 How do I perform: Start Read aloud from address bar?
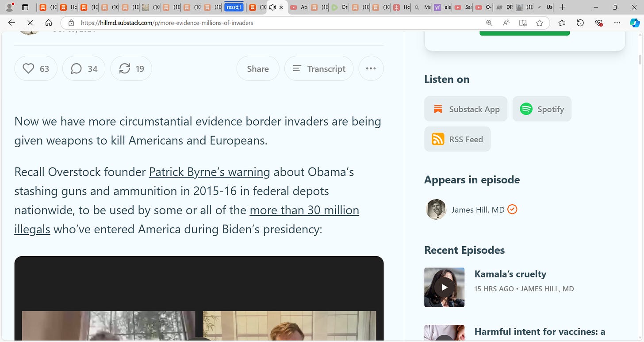(x=506, y=23)
